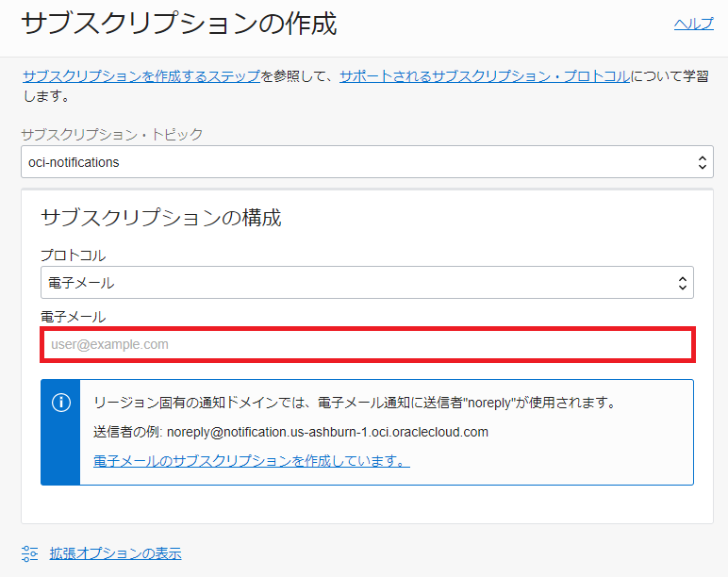
Task: Click the up-down arrow on the プロトコル selector
Action: coord(683,283)
